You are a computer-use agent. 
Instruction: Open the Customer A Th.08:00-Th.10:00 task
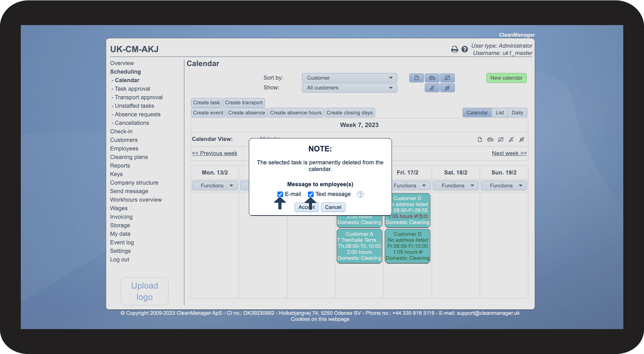tap(359, 246)
